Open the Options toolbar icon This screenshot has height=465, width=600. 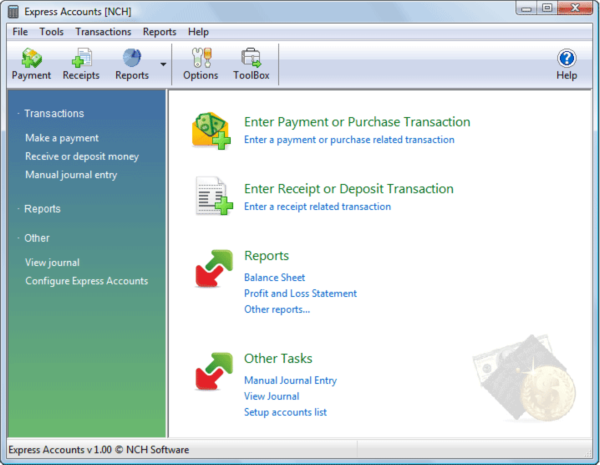point(201,58)
